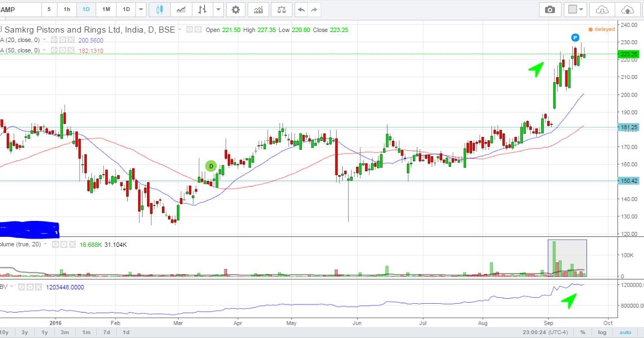Set date range to 1y
Viewport: 644px width, 338px height.
click(44, 332)
